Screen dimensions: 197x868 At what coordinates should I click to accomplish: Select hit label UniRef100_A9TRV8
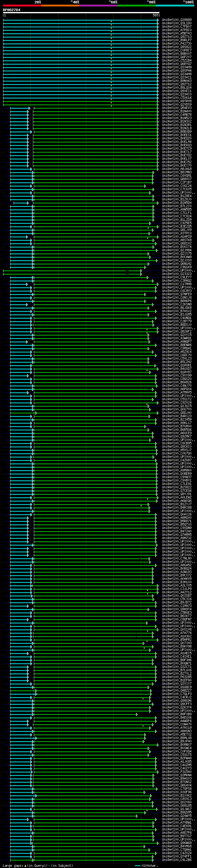176,101
